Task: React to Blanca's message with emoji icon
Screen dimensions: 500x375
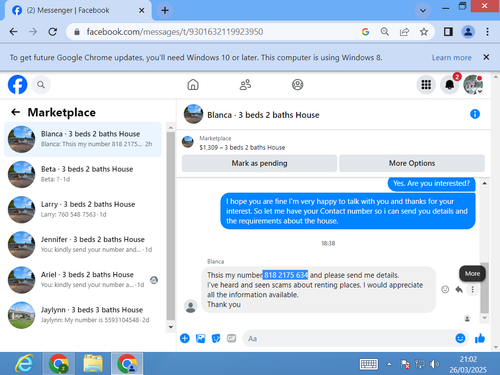Action: tap(445, 289)
